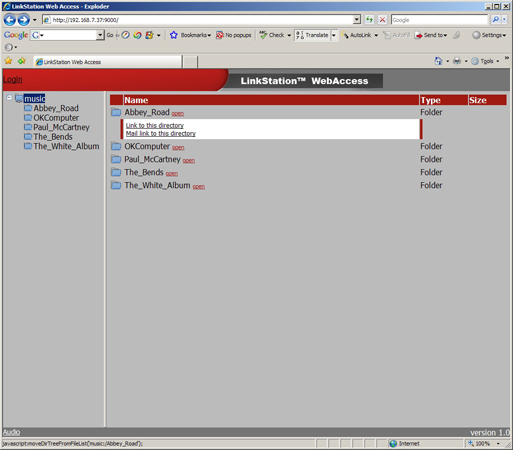Click the magnifier Search icon
Viewport: 513px width, 450px height.
tap(496, 20)
